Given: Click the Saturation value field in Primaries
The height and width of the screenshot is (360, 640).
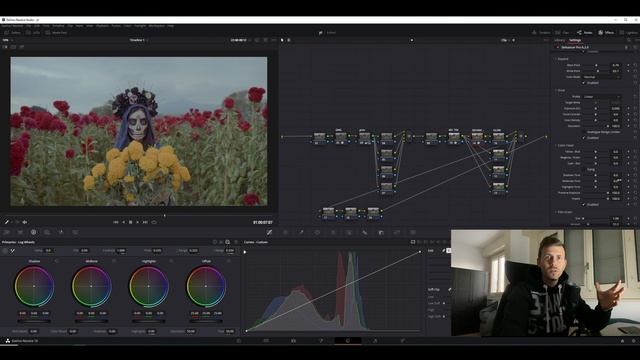Looking at the screenshot, I should point(190,331).
